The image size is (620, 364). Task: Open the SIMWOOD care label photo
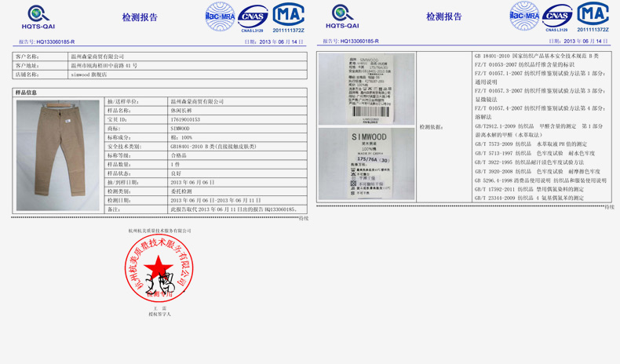(367, 164)
